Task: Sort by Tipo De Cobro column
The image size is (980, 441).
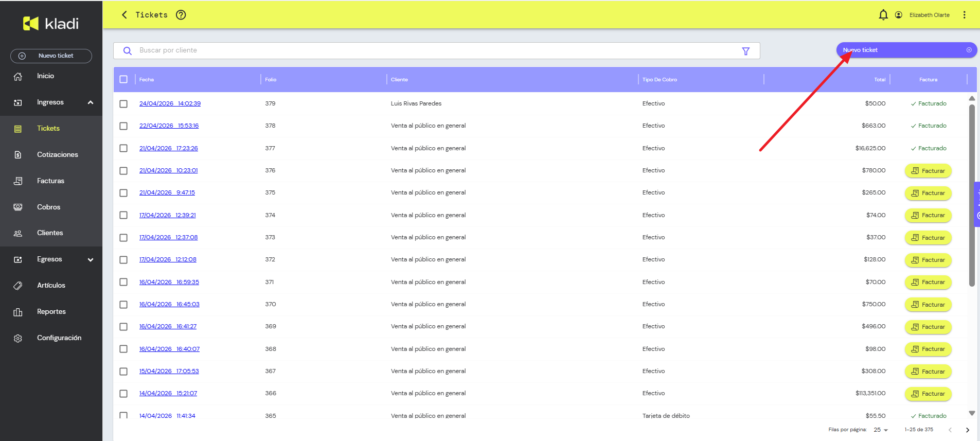Action: pos(660,80)
